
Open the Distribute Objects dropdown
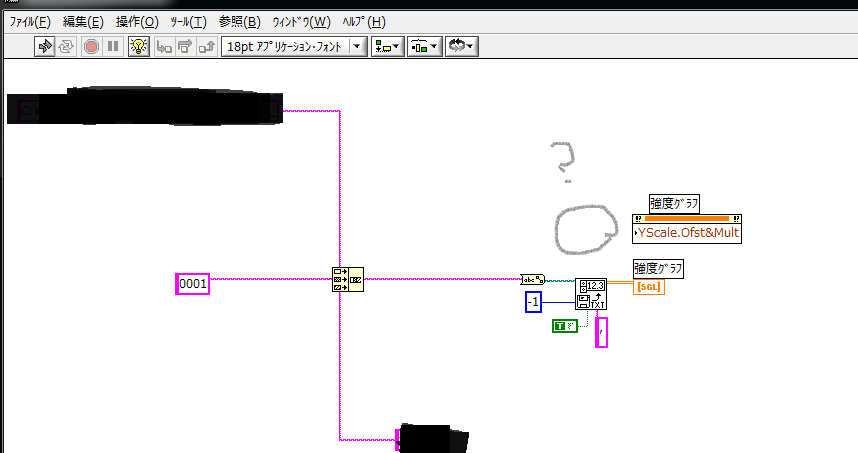(x=425, y=47)
